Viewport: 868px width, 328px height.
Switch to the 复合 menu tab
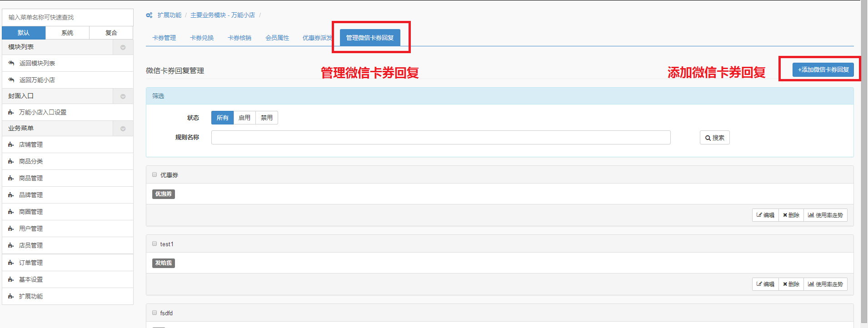tap(111, 33)
